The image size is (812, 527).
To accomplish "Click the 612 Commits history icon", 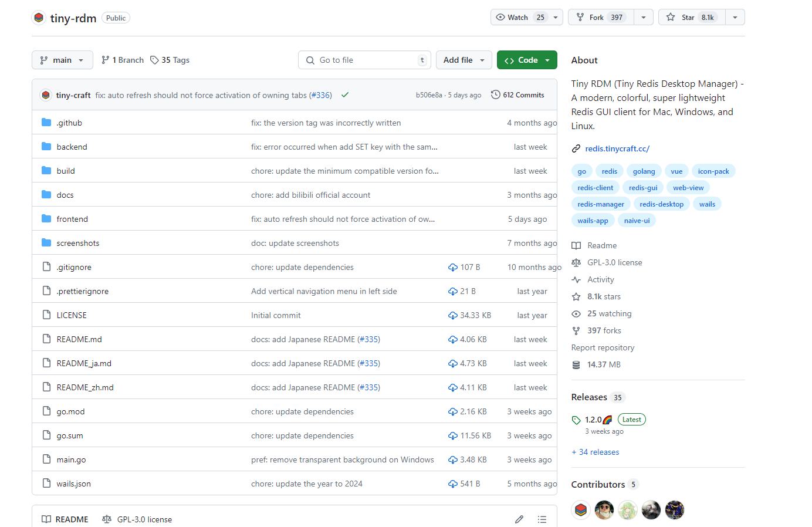I will [x=496, y=95].
